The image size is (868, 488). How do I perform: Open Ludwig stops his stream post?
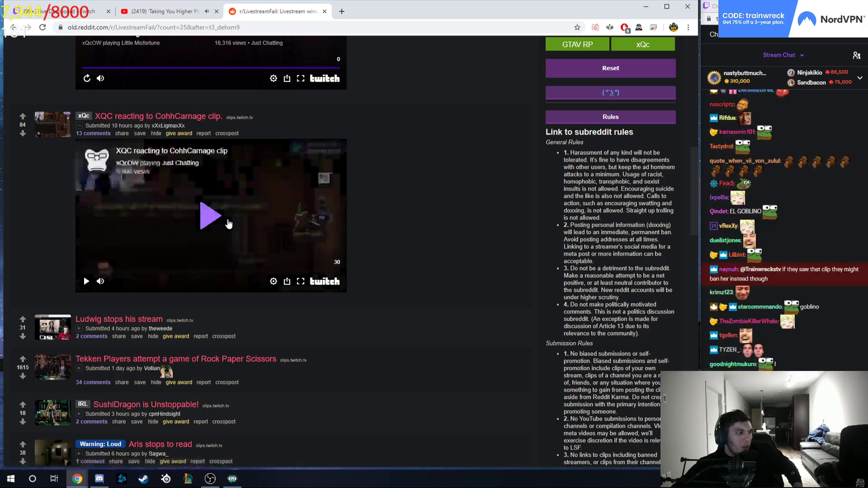(119, 319)
